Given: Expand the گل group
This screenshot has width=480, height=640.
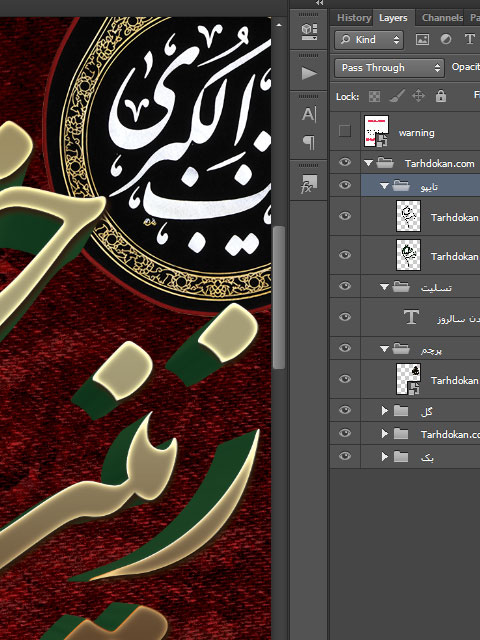Looking at the screenshot, I should pyautogui.click(x=384, y=411).
